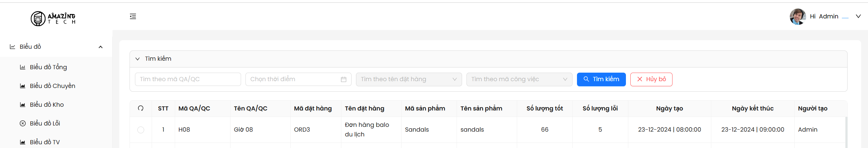This screenshot has height=148, width=868.
Task: Click the calendar icon in the date field
Action: pyautogui.click(x=343, y=79)
